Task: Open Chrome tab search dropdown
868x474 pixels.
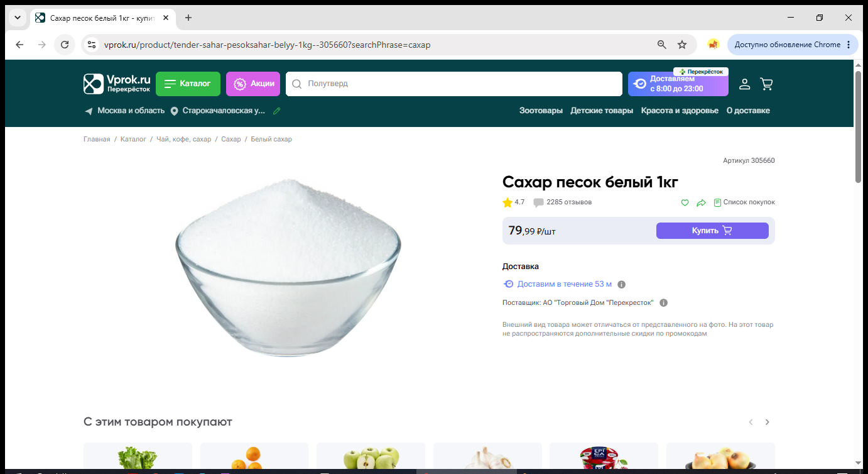Action: pos(17,18)
